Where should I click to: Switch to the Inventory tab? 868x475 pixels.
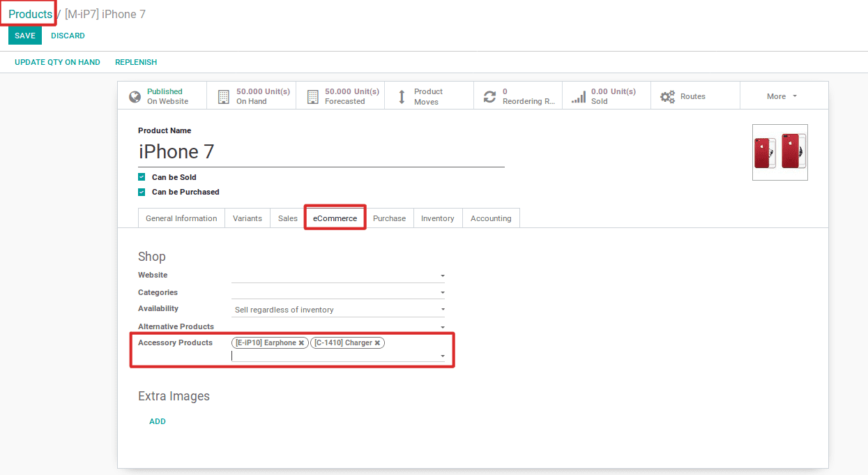pyautogui.click(x=438, y=218)
